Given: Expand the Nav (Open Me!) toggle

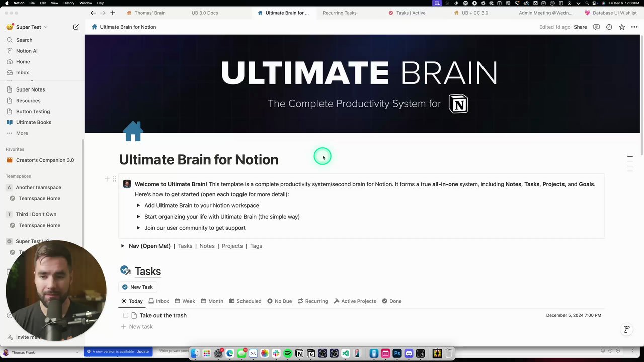Looking at the screenshot, I should 122,246.
